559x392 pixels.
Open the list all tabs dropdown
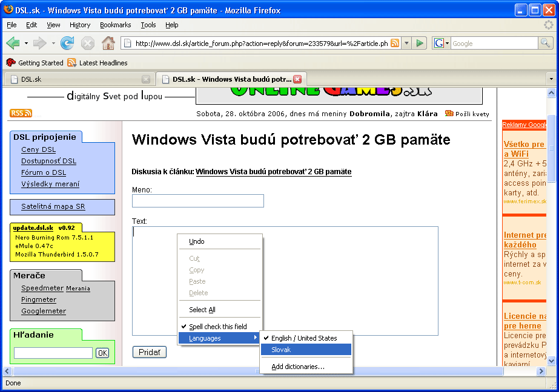[x=551, y=79]
